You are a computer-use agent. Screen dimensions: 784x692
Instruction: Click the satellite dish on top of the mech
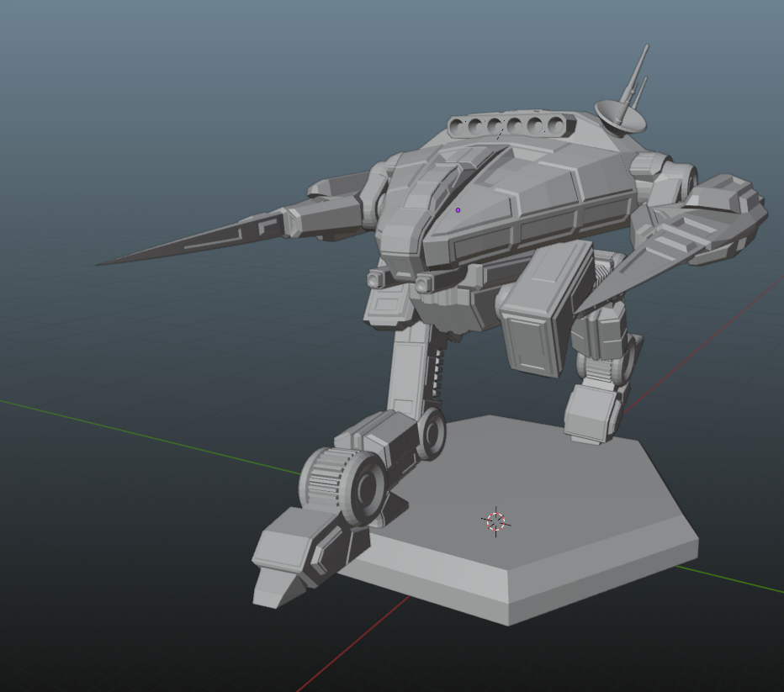pos(620,116)
